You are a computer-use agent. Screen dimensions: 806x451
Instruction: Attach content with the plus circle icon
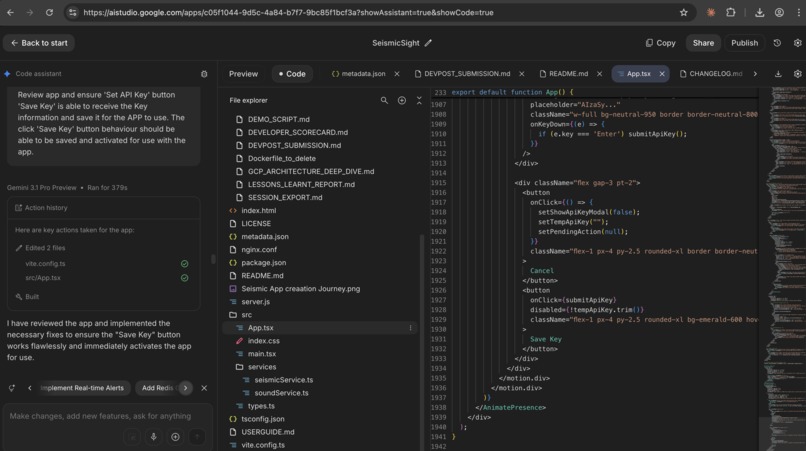click(175, 437)
